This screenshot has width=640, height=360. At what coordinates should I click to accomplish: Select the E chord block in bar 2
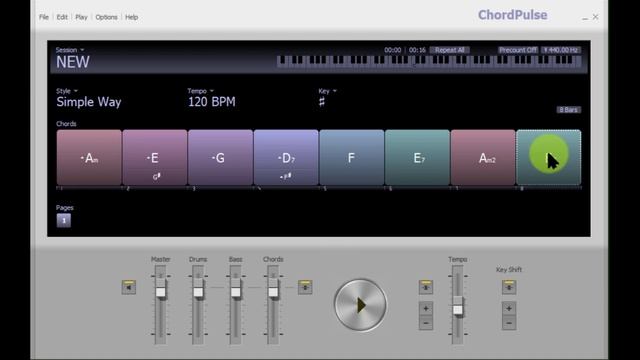pos(155,158)
